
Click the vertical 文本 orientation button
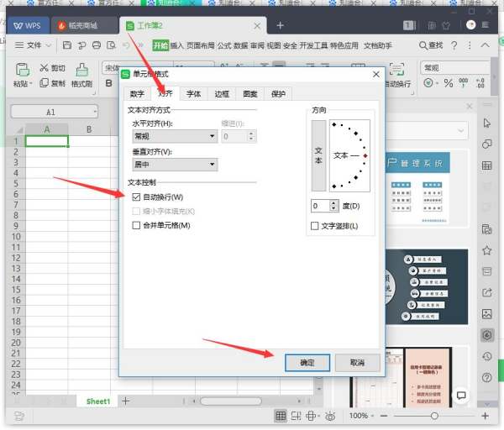[318, 155]
